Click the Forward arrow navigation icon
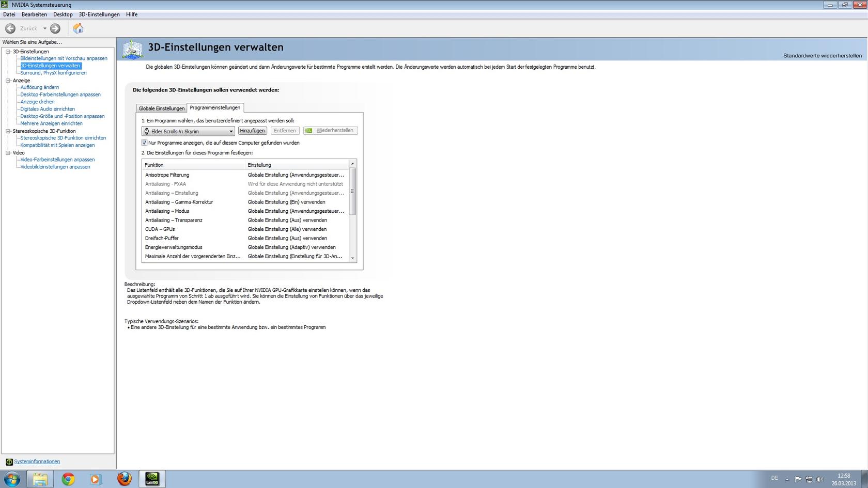 tap(55, 28)
